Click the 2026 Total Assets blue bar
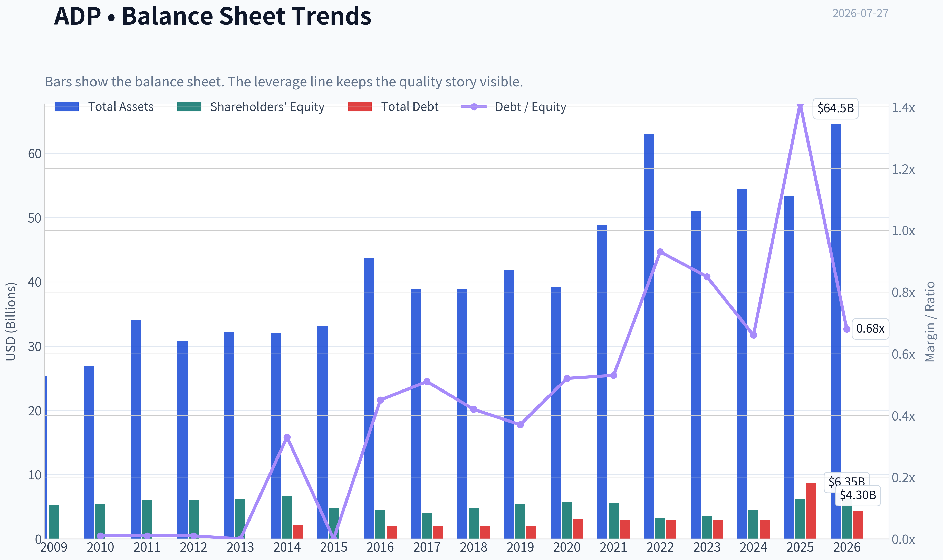This screenshot has width=943, height=560. pyautogui.click(x=835, y=332)
